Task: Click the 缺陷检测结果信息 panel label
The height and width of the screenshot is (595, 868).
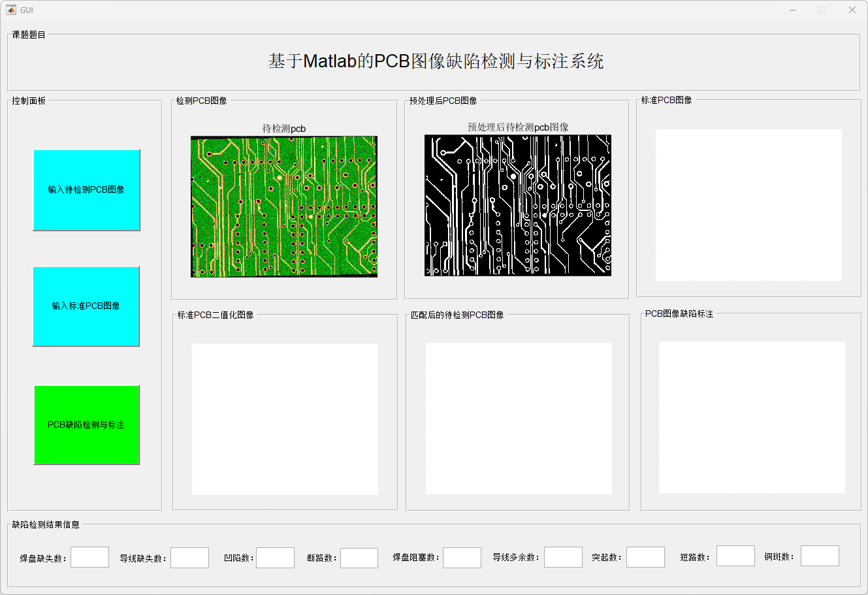Action: tap(46, 524)
